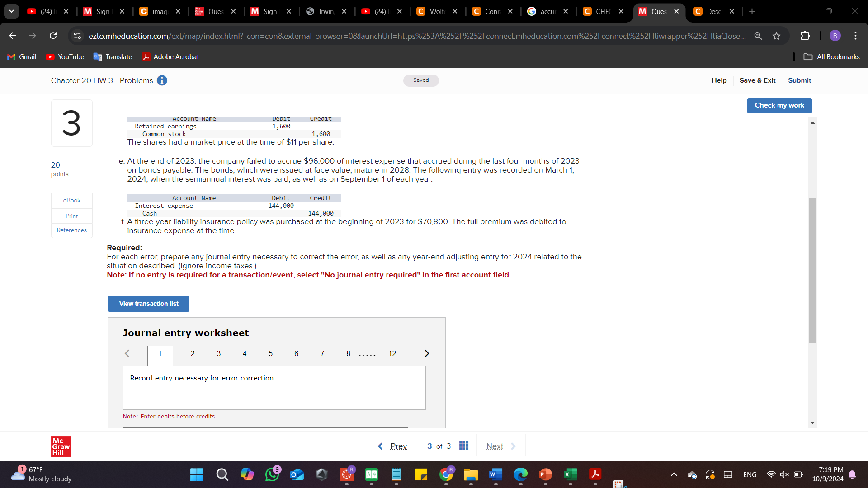Open the eBook link
The height and width of the screenshot is (488, 868).
point(71,200)
